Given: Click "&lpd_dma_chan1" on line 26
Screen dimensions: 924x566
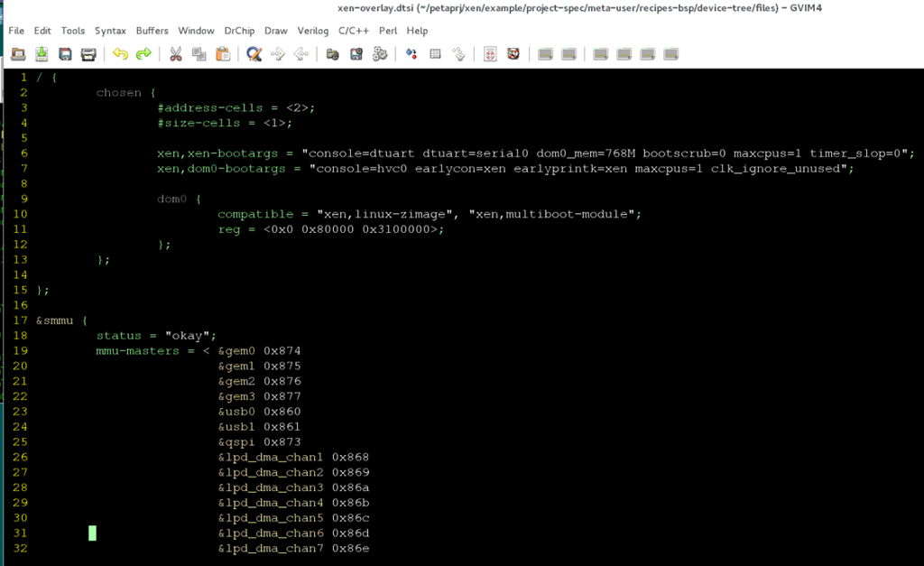Looking at the screenshot, I should 271,457.
